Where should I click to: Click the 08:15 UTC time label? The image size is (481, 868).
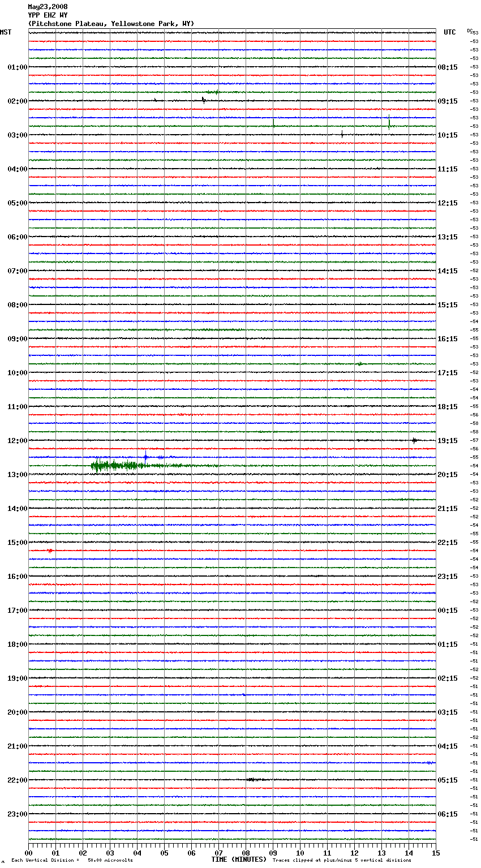point(448,67)
